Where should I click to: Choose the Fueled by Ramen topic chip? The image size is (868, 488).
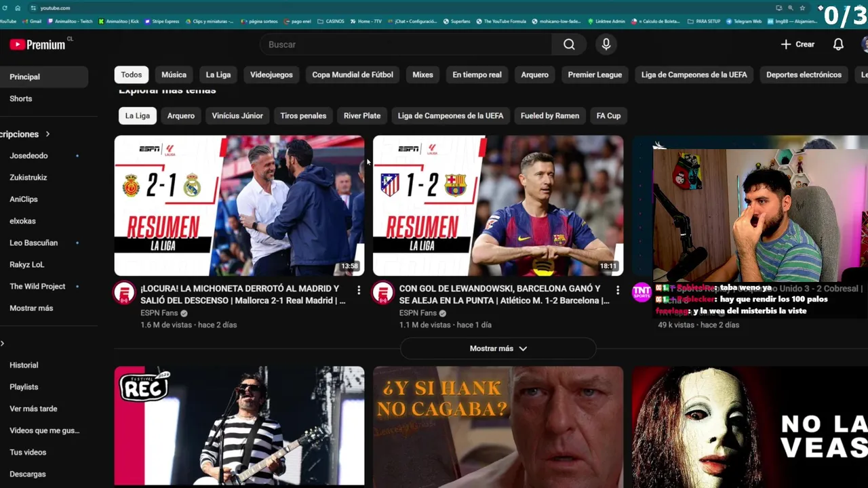pos(550,116)
